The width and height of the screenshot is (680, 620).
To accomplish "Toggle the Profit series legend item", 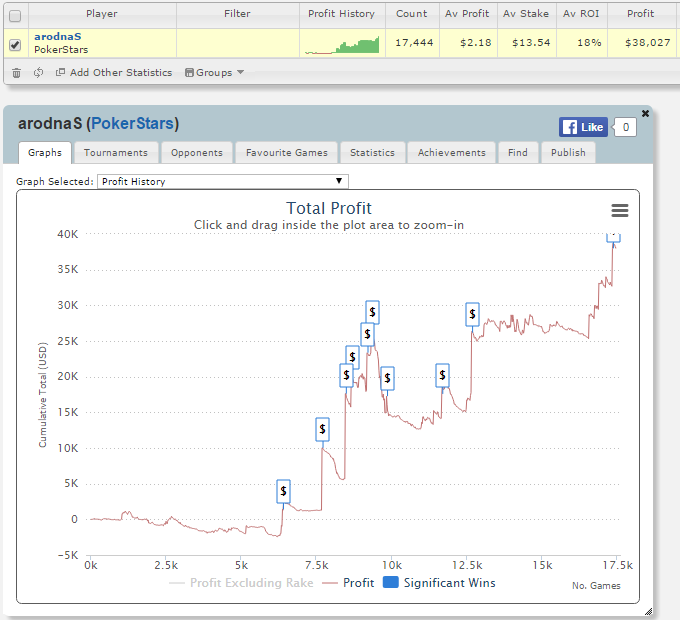I will [x=348, y=583].
